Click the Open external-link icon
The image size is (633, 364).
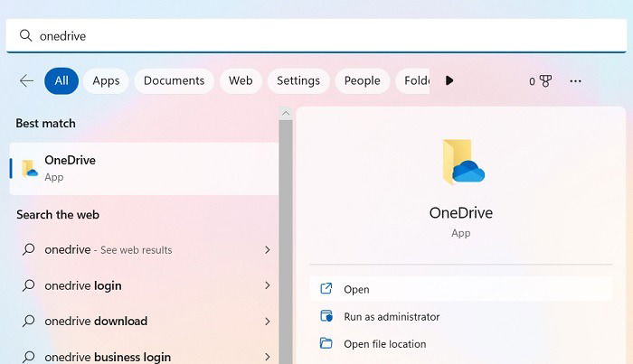click(x=326, y=289)
